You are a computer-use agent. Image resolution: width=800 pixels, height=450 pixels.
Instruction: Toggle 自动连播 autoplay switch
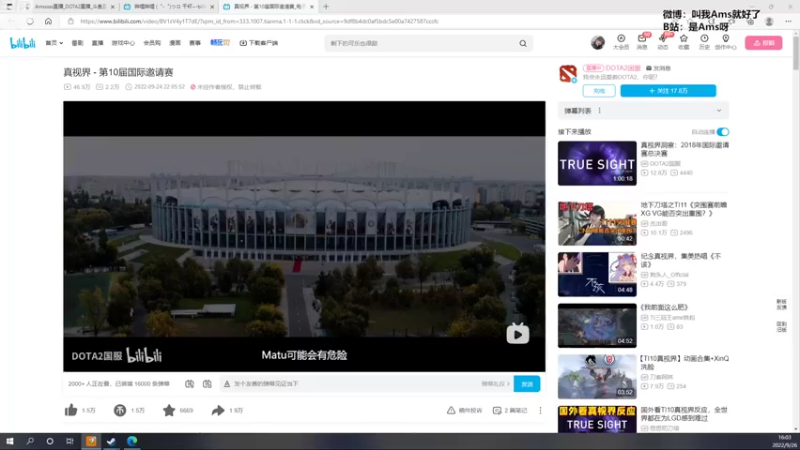[x=722, y=132]
